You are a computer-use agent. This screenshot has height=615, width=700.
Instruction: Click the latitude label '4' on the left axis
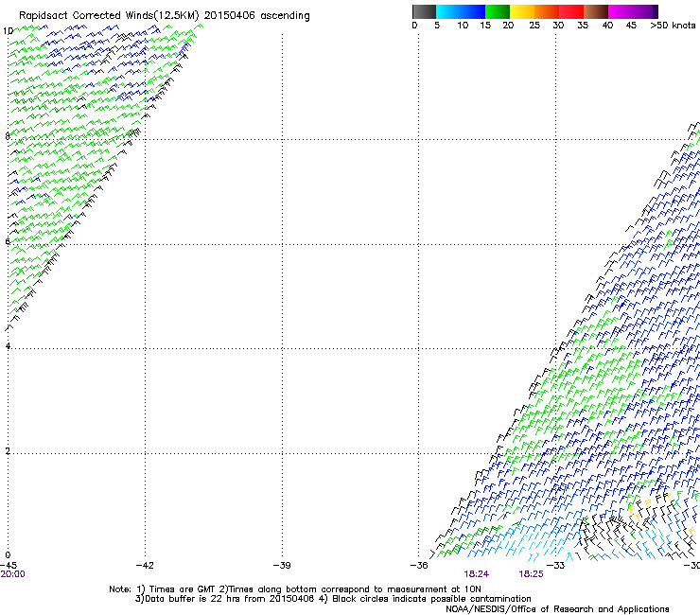tap(8, 345)
